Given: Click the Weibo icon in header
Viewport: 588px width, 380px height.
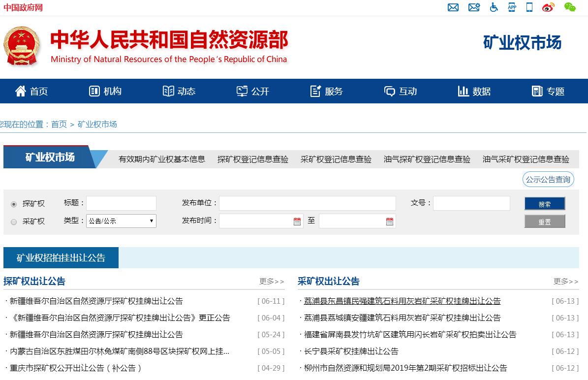Looking at the screenshot, I should click(x=548, y=7).
